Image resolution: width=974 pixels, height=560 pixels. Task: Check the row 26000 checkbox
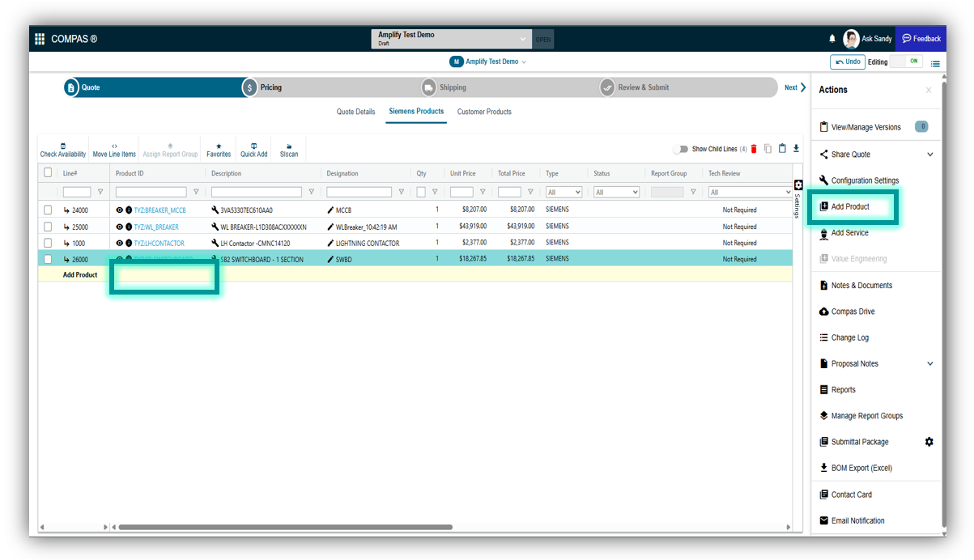[48, 259]
